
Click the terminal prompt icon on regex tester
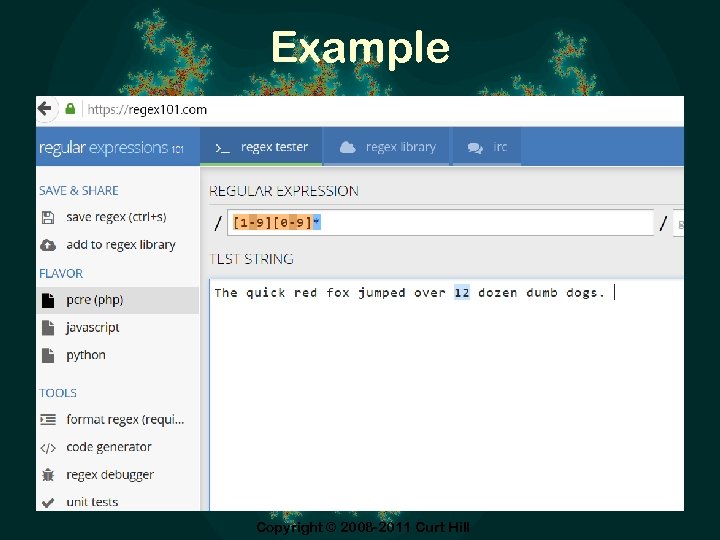[223, 148]
